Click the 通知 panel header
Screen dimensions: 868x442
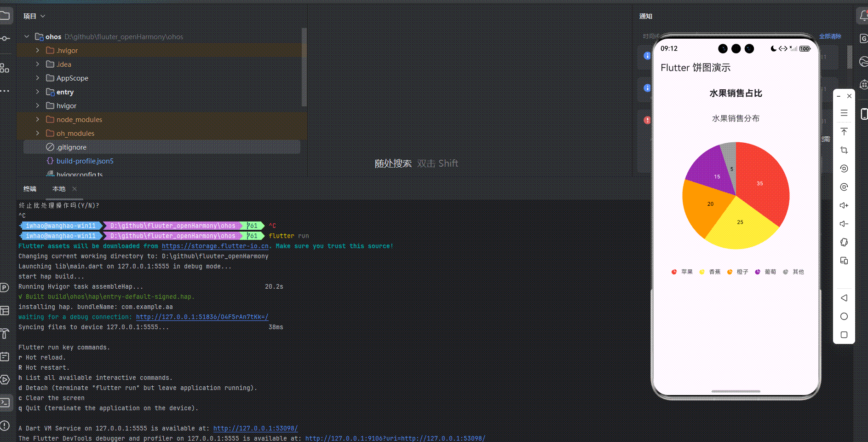tap(646, 16)
